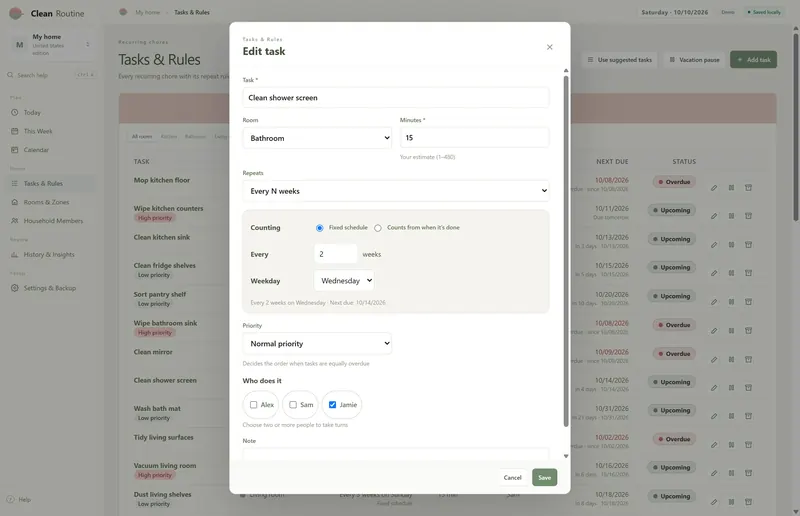Open the Repeats dropdown
Viewport: 800px width, 516px height.
[396, 191]
